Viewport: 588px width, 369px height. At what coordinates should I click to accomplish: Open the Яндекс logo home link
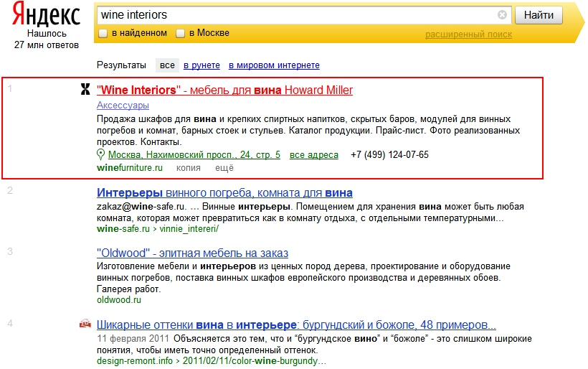pos(46,14)
